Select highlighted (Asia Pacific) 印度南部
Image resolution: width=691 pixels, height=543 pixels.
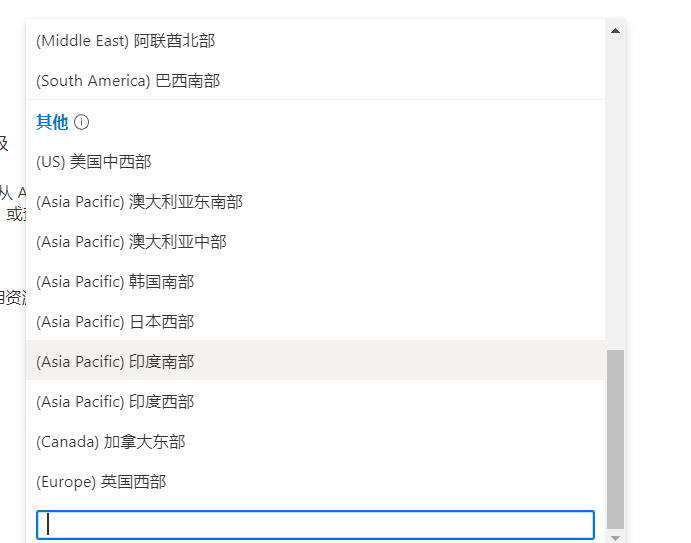tap(115, 362)
